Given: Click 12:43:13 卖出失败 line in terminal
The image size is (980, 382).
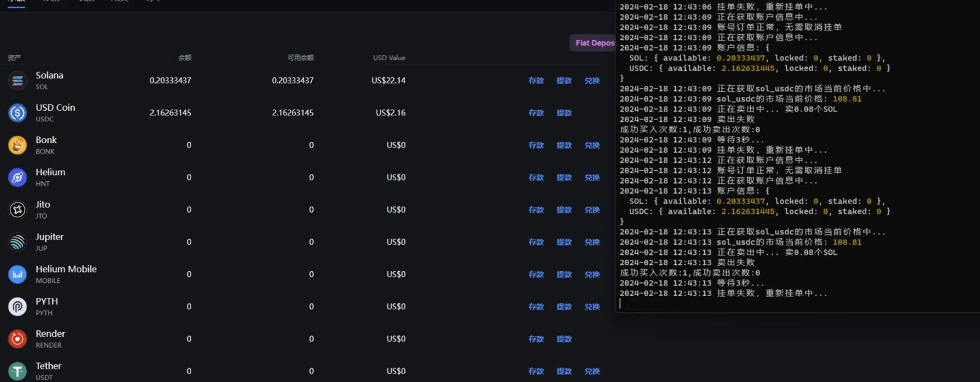Looking at the screenshot, I should [x=687, y=263].
